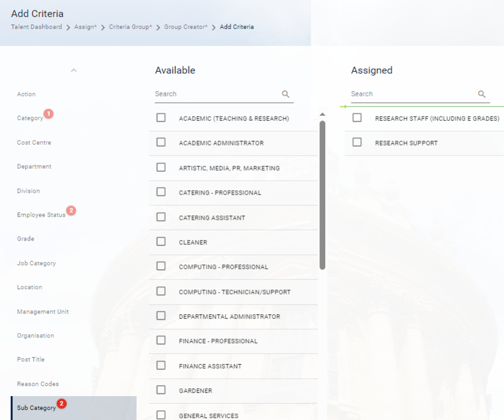The image size is (504, 420).
Task: Click scroll-up arrow above Available list
Action: click(323, 115)
